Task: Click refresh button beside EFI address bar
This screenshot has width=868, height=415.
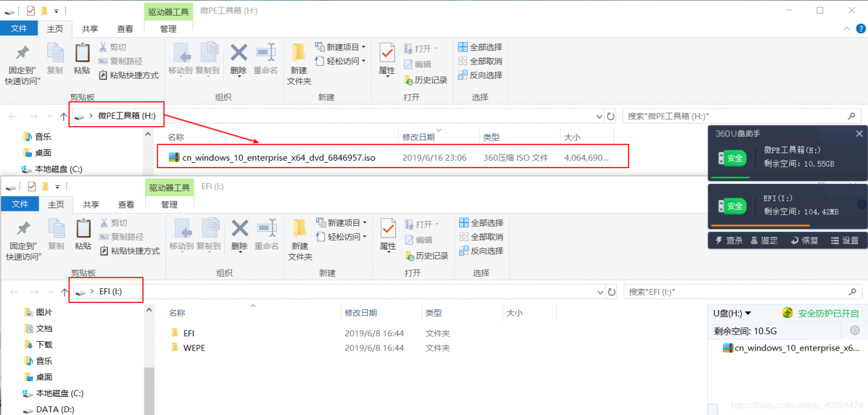Action: point(612,292)
